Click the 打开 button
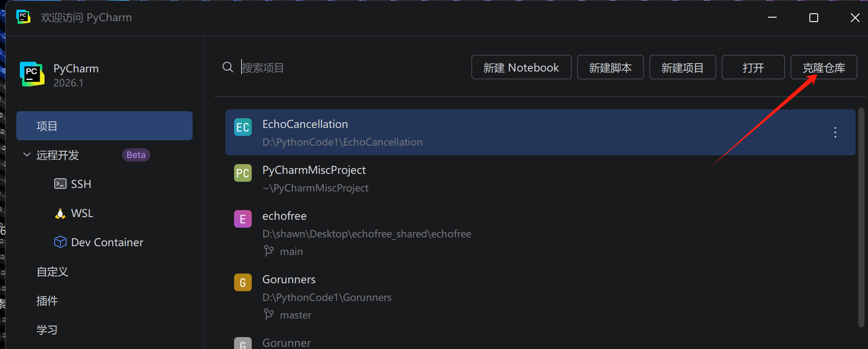 (753, 67)
